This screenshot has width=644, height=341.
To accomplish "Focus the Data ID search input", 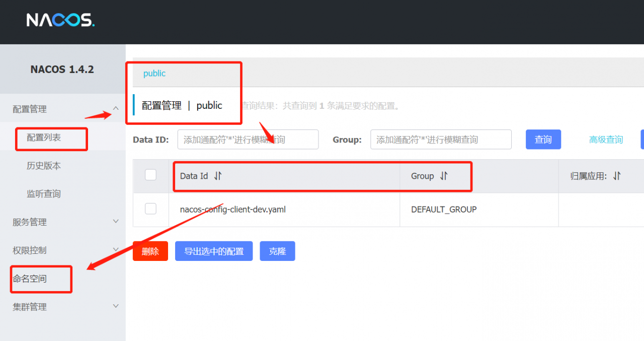I will 248,140.
